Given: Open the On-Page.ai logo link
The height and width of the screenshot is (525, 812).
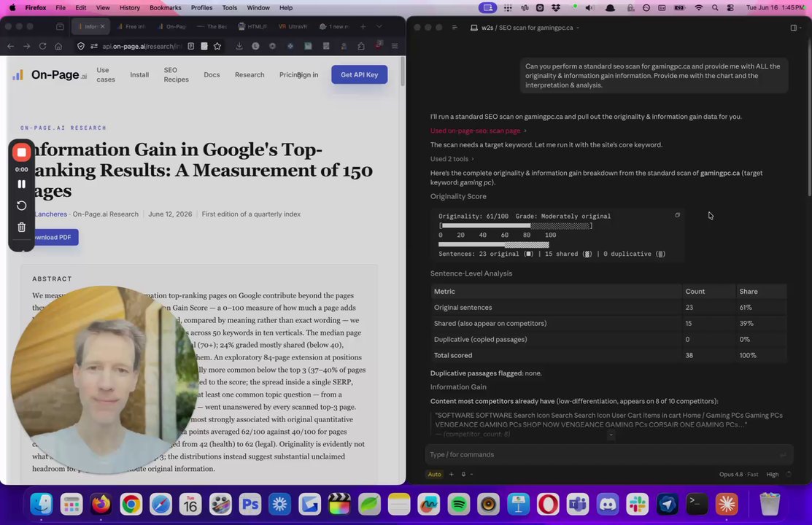Looking at the screenshot, I should [49, 75].
